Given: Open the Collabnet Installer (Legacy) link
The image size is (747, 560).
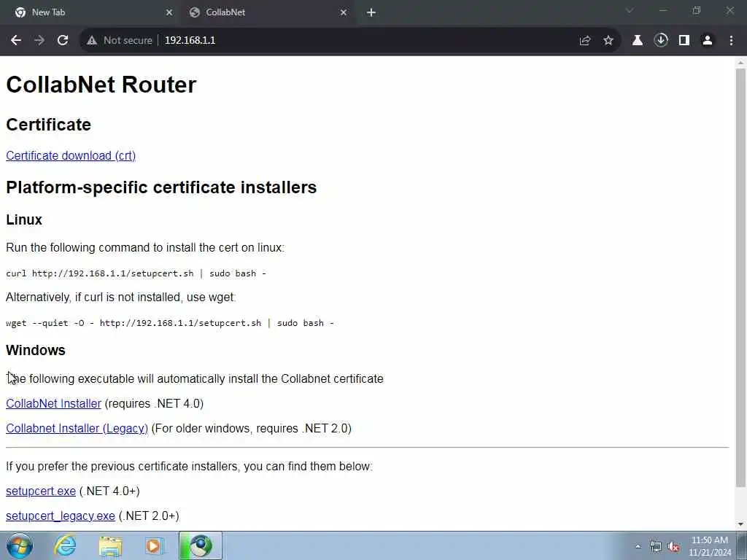Looking at the screenshot, I should coord(77,428).
